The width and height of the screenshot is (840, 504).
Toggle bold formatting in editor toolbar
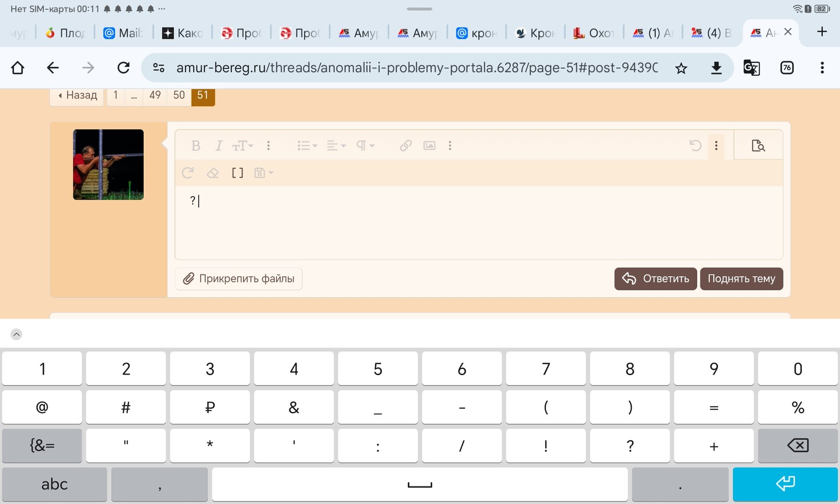(196, 146)
